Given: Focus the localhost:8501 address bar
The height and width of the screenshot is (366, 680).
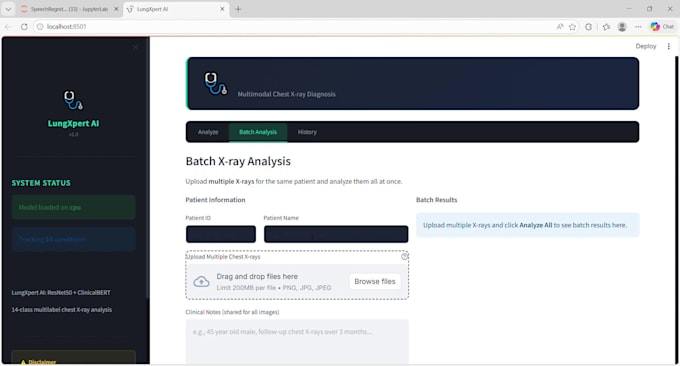Looking at the screenshot, I should click(295, 26).
